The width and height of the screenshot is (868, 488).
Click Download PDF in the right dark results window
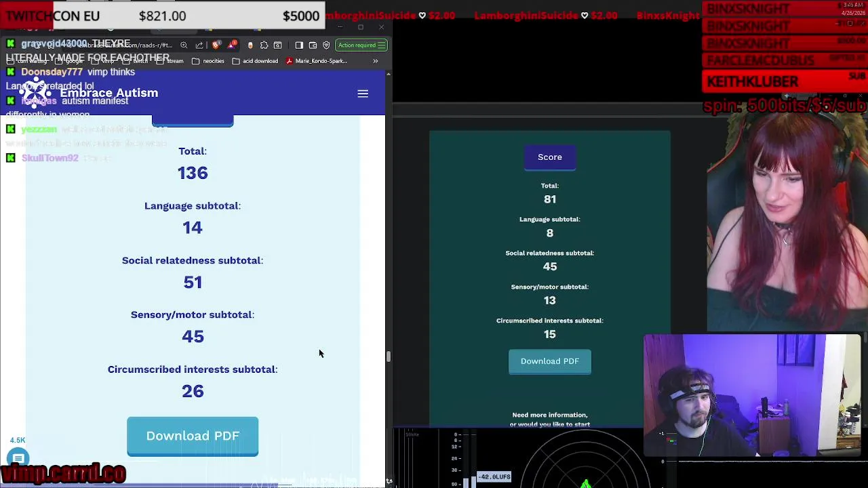click(x=550, y=361)
